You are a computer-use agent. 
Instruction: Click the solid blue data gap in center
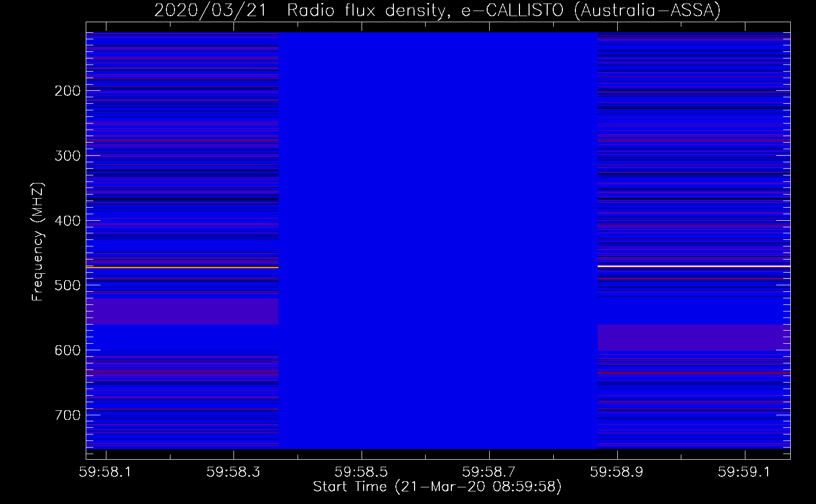438,240
